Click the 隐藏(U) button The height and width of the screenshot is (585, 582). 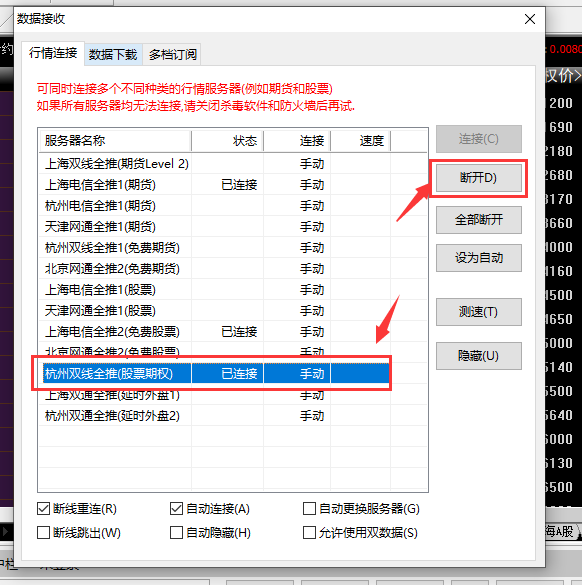point(478,356)
